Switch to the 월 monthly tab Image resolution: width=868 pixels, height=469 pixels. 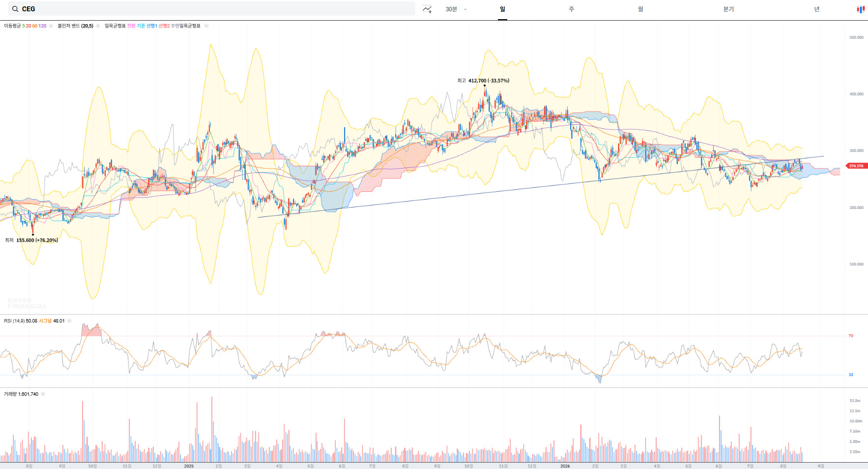pyautogui.click(x=640, y=9)
